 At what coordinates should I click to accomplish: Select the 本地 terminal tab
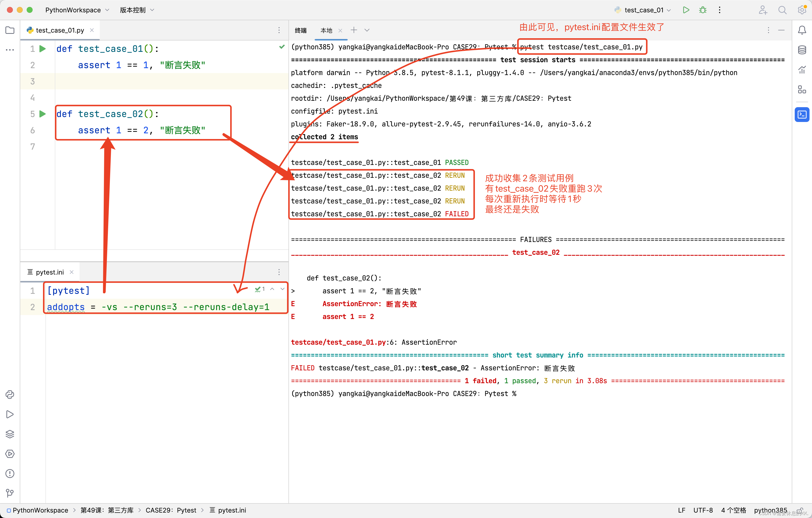tap(326, 30)
